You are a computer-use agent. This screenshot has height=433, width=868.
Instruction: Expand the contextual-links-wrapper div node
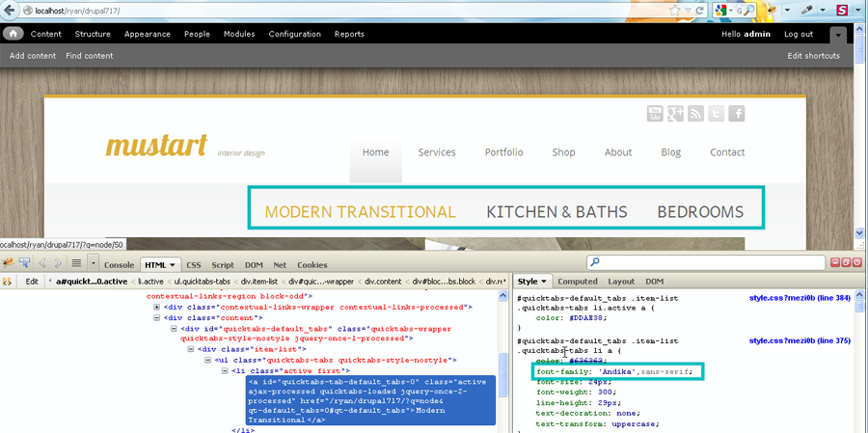click(157, 307)
